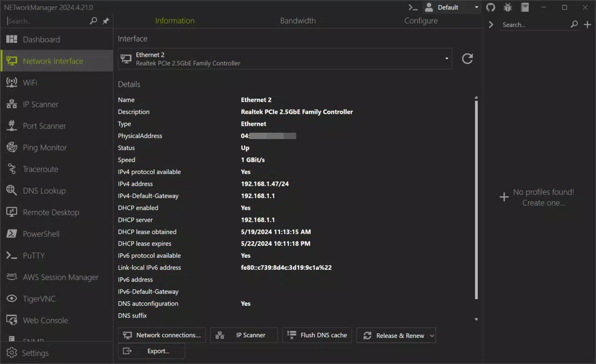Select the IPv4-Default-Gateway value 192.168.1.1

click(x=258, y=196)
